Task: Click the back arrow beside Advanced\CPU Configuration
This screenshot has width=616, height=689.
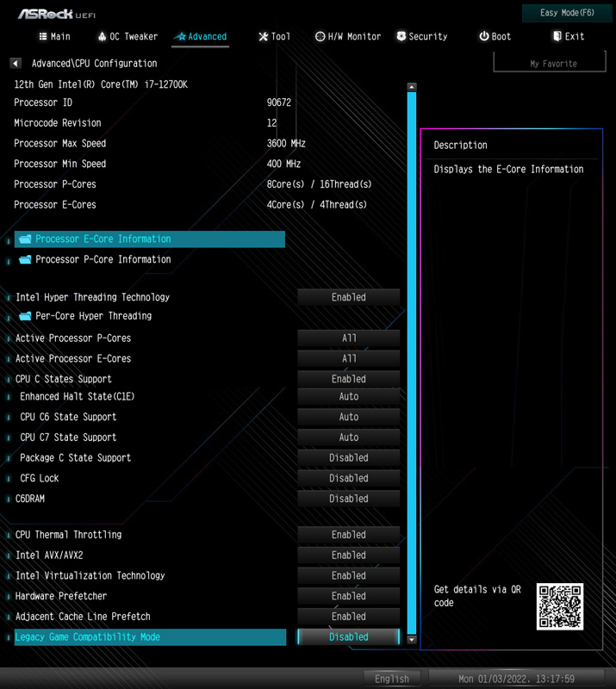Action: pyautogui.click(x=16, y=63)
